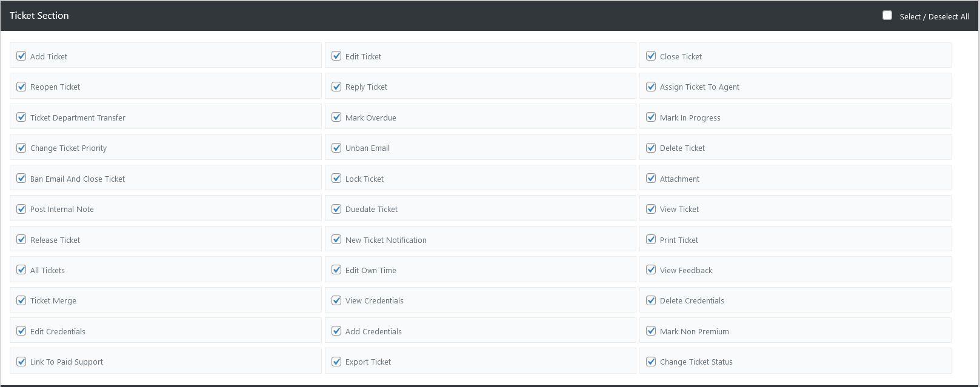Untick the Close Ticket checkbox
The width and height of the screenshot is (980, 387).
(x=651, y=56)
